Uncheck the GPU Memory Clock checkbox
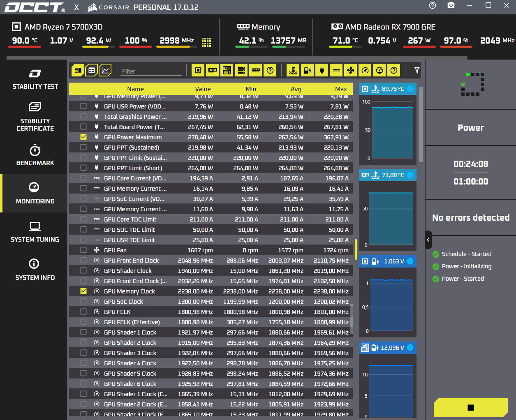516x420 pixels. 83,291
